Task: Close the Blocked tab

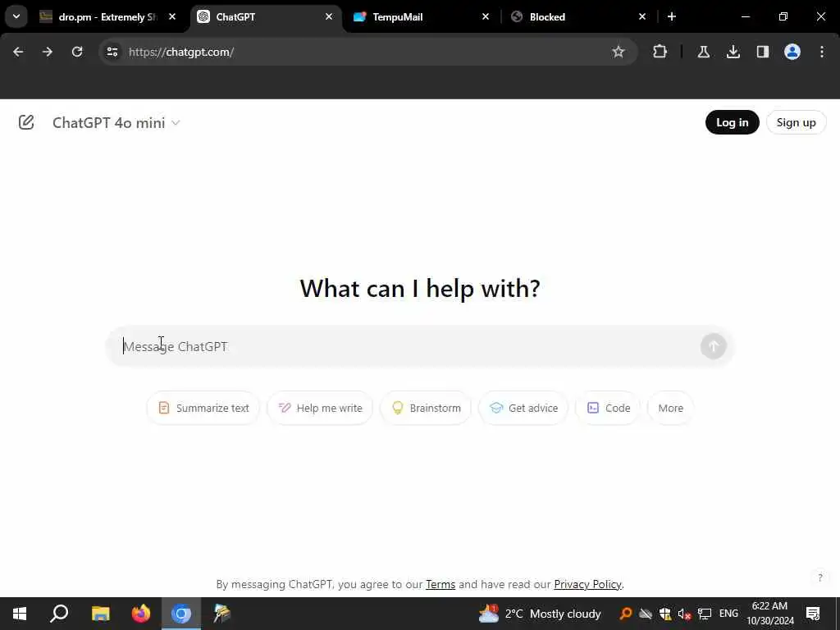Action: (641, 17)
